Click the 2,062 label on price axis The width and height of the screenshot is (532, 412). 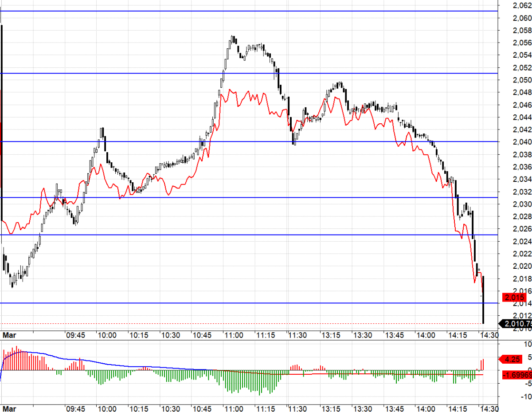coord(522,6)
